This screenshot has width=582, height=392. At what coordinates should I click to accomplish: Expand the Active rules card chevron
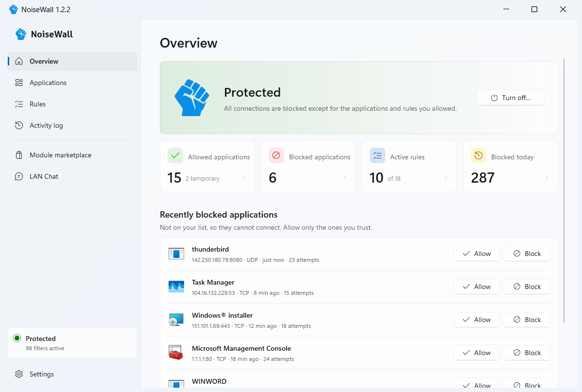point(445,177)
